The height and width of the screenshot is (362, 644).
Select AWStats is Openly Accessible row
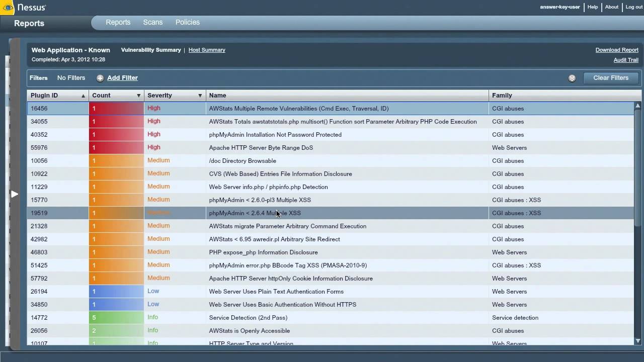coord(331,331)
